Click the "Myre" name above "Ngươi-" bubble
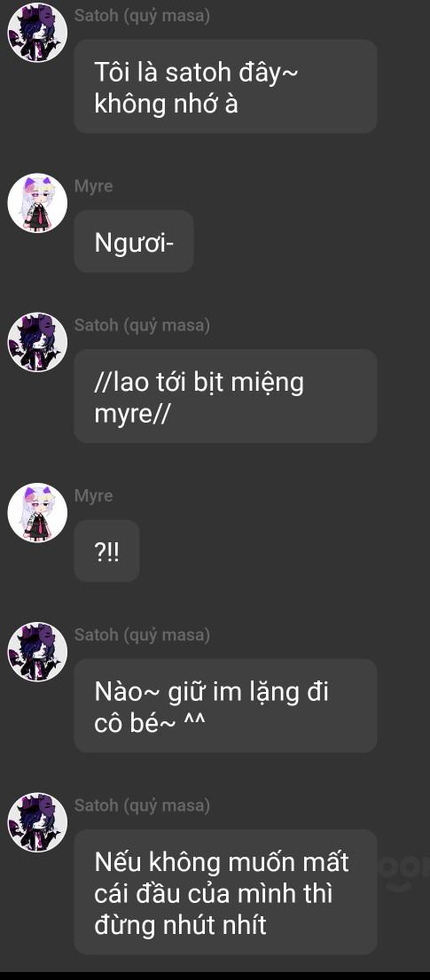 pyautogui.click(x=93, y=186)
